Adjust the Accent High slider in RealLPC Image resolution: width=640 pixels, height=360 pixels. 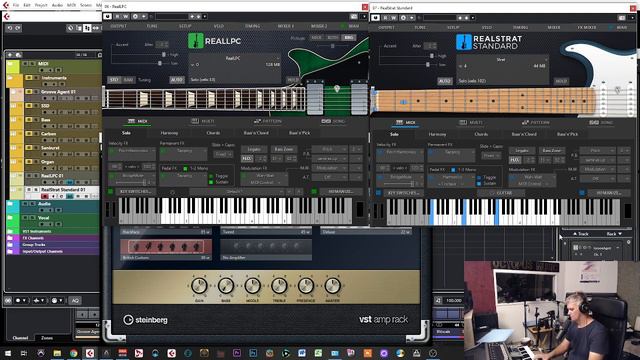click(164, 55)
